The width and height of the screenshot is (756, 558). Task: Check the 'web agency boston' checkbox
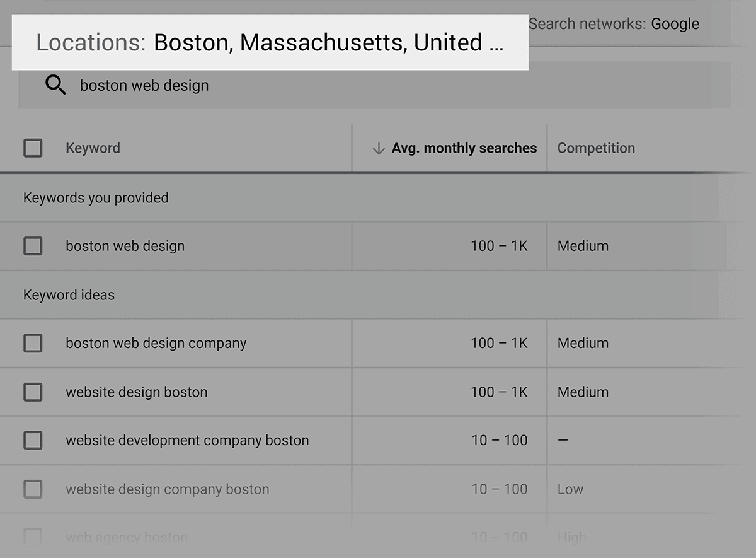[33, 537]
